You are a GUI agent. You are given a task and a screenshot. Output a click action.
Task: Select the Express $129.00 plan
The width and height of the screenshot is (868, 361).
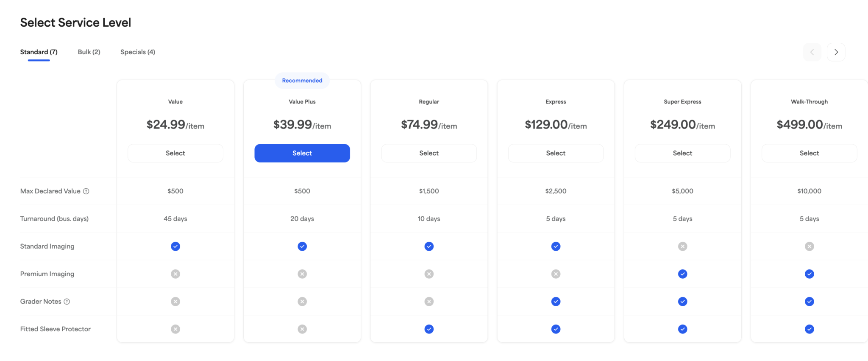(x=556, y=153)
